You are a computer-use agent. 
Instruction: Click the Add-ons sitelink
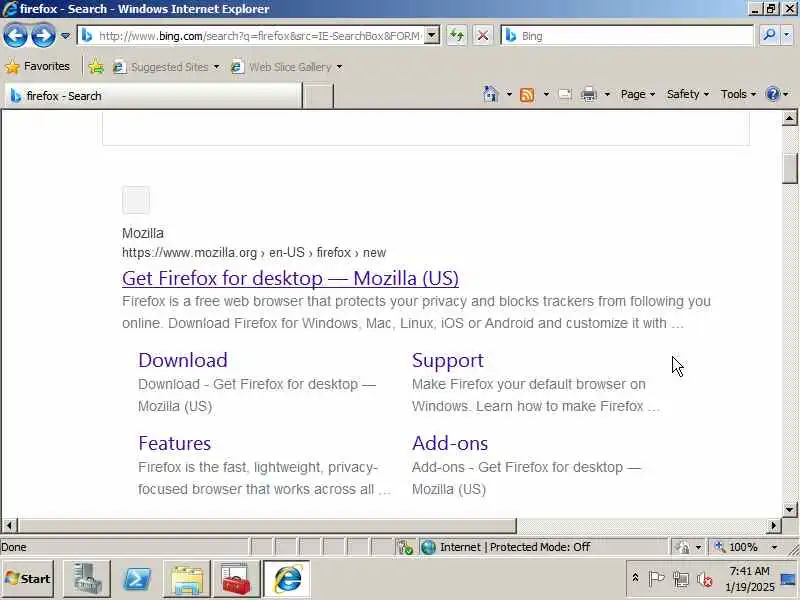point(450,443)
